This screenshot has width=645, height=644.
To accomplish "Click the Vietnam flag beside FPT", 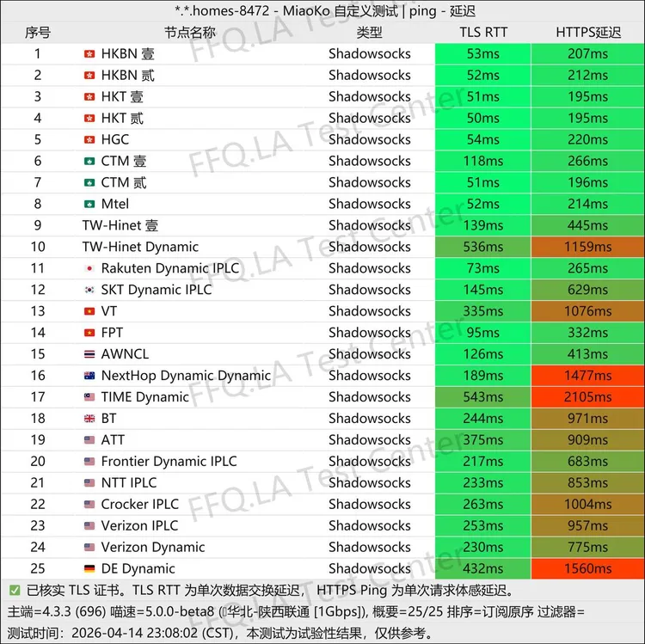I will coord(89,333).
